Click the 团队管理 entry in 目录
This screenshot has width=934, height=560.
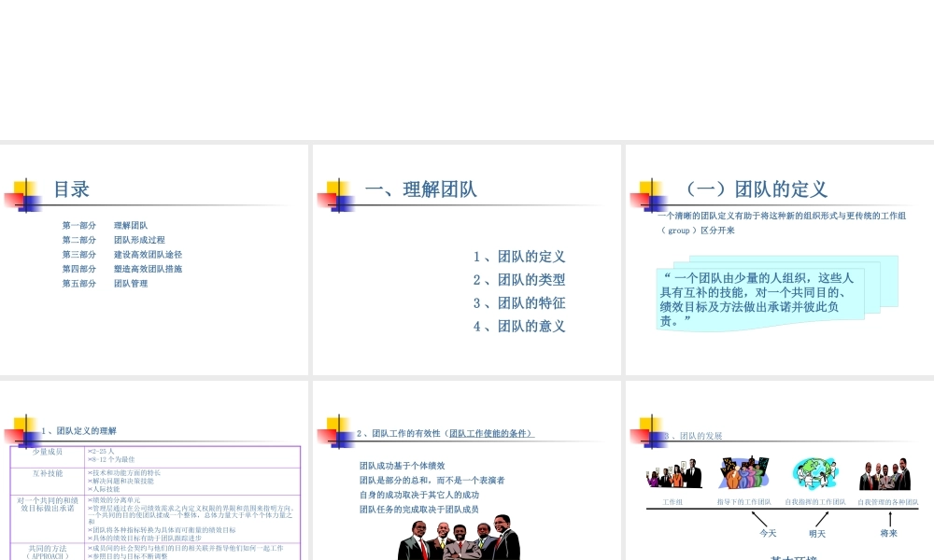[131, 284]
